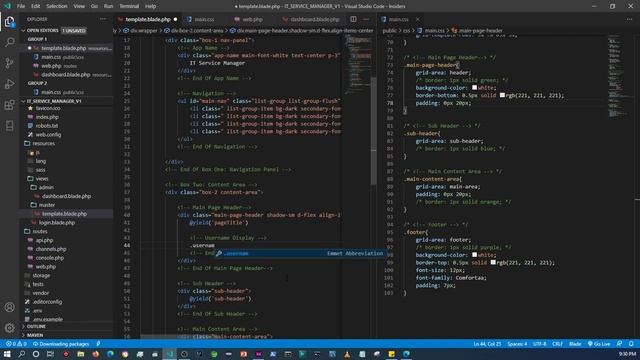The width and height of the screenshot is (640, 360).
Task: Click the VS Code taskbar icon
Action: click(x=170, y=354)
